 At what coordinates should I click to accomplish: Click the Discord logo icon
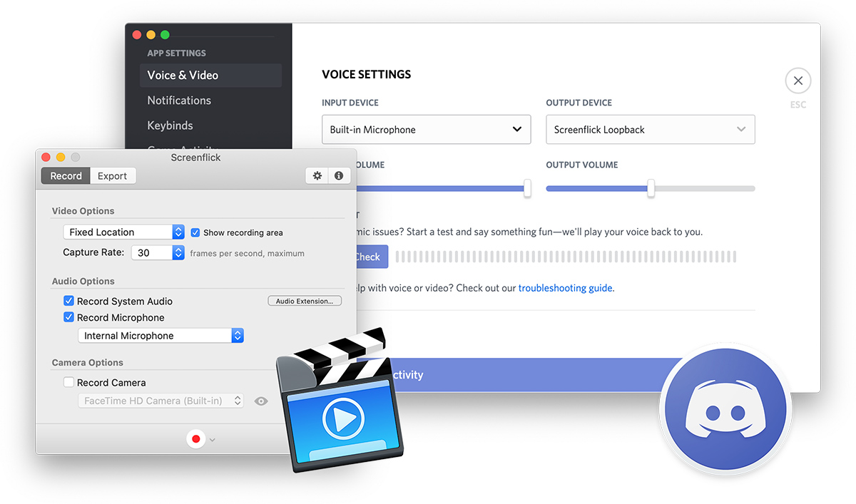point(725,411)
